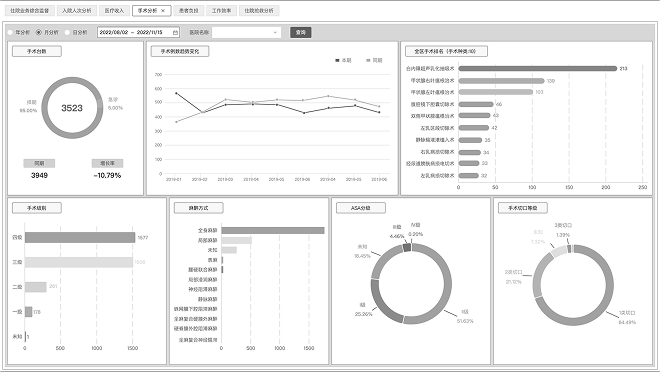The image size is (660, 372).
Task: Click the 同期 value 3949
Action: [x=39, y=175]
